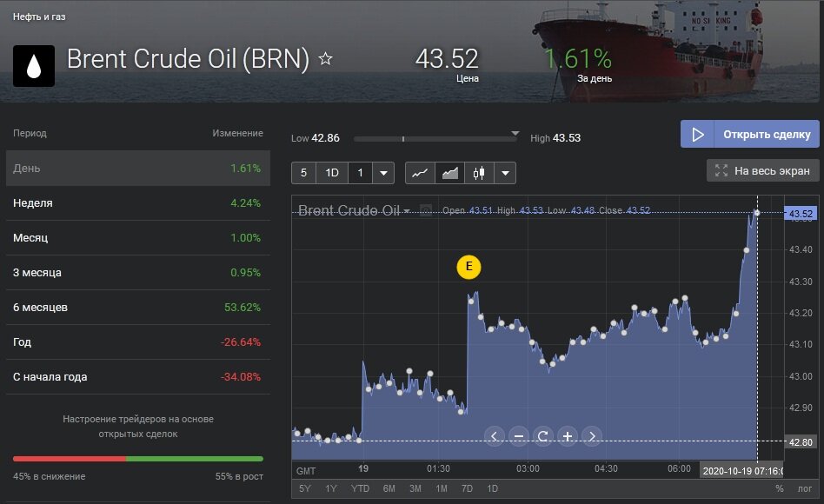Expand Brent Crude Oil series legend menu
The image size is (824, 504).
click(407, 211)
